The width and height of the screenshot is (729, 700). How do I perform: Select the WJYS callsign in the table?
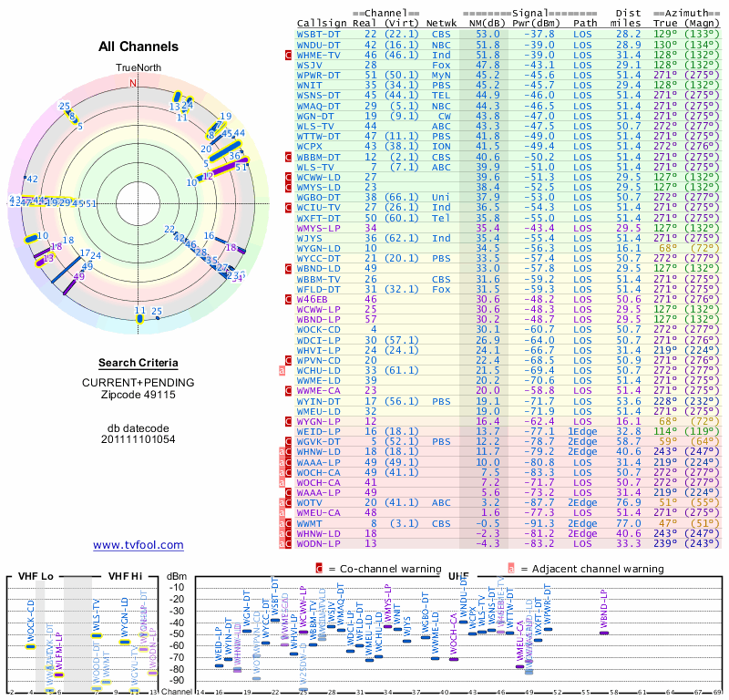coord(310,239)
